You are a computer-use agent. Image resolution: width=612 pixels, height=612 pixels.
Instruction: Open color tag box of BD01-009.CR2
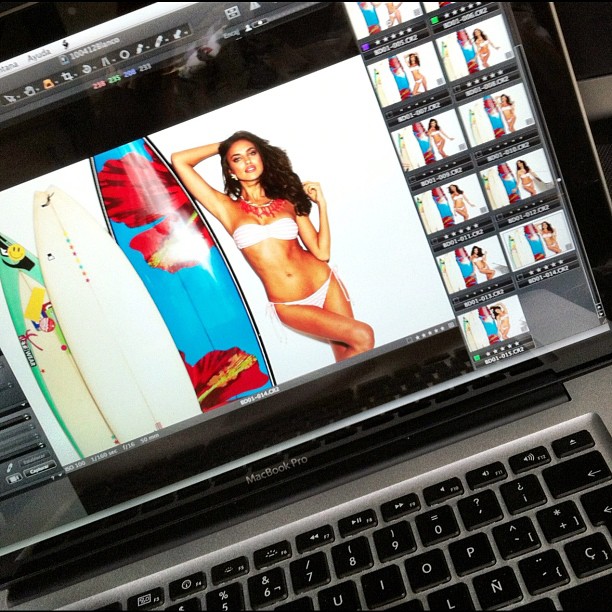click(x=412, y=180)
